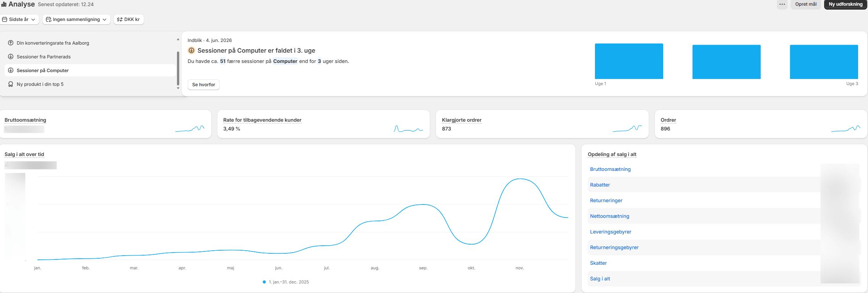The width and height of the screenshot is (868, 293).
Task: Open the Klargjorte ordrer card title
Action: click(x=461, y=120)
